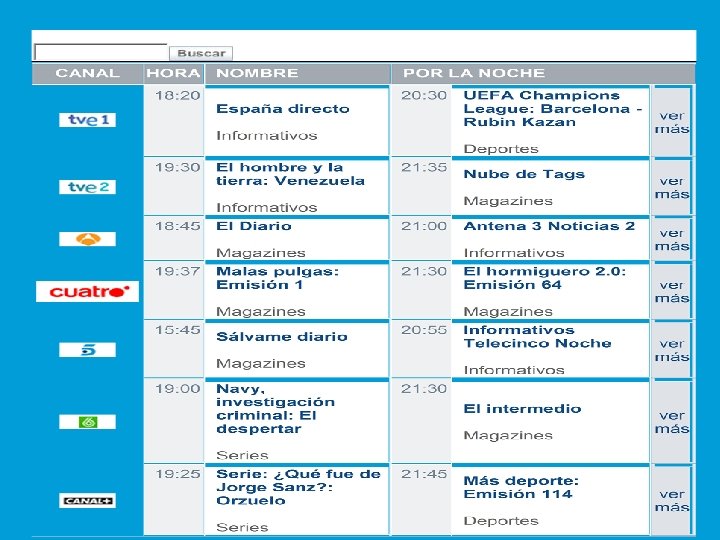Click the 20:55 time cell

pos(424,330)
